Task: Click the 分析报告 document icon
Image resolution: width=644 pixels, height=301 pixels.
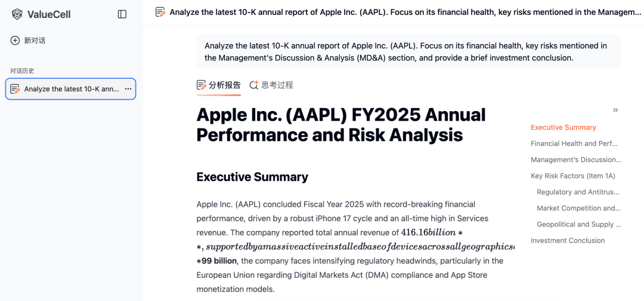Action: click(202, 85)
